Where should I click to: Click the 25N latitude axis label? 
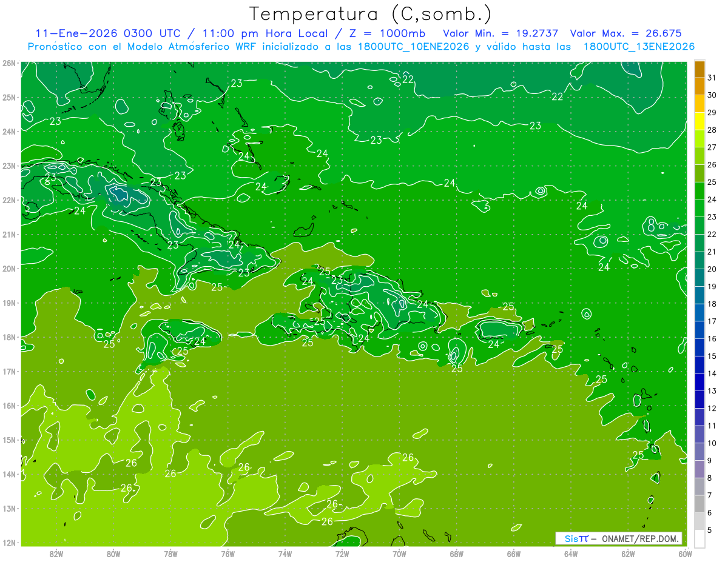coord(9,97)
